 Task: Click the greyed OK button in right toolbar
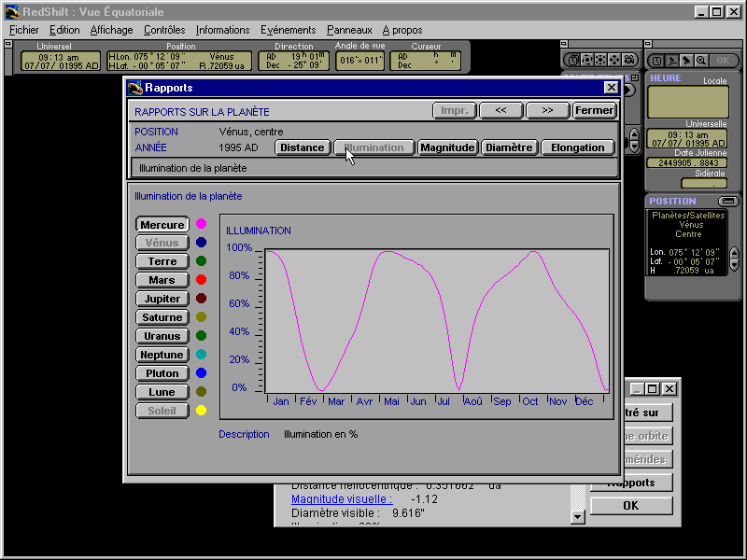coord(723,61)
